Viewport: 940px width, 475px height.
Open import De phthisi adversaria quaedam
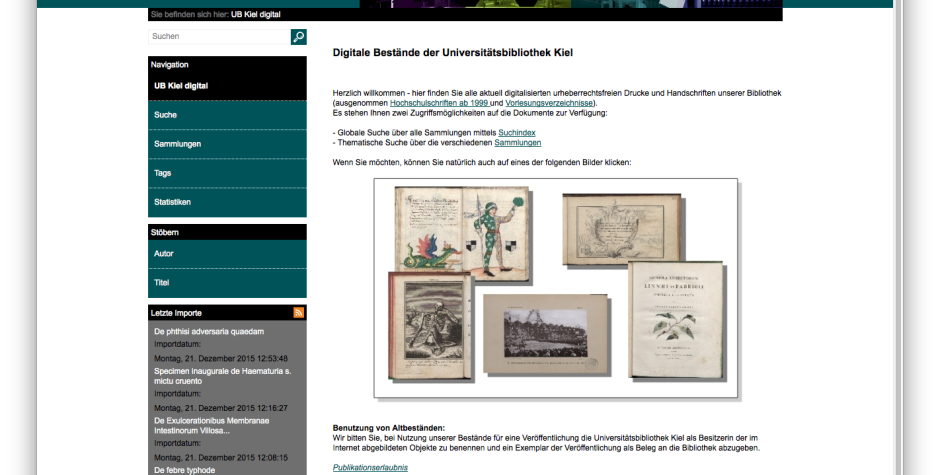tap(209, 332)
